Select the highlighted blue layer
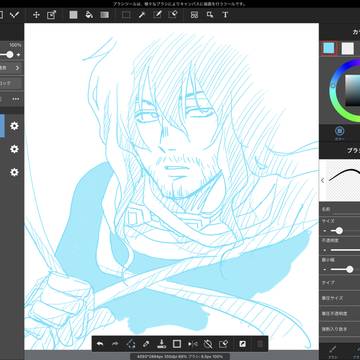Image resolution: width=360 pixels, height=360 pixels. click(2, 126)
